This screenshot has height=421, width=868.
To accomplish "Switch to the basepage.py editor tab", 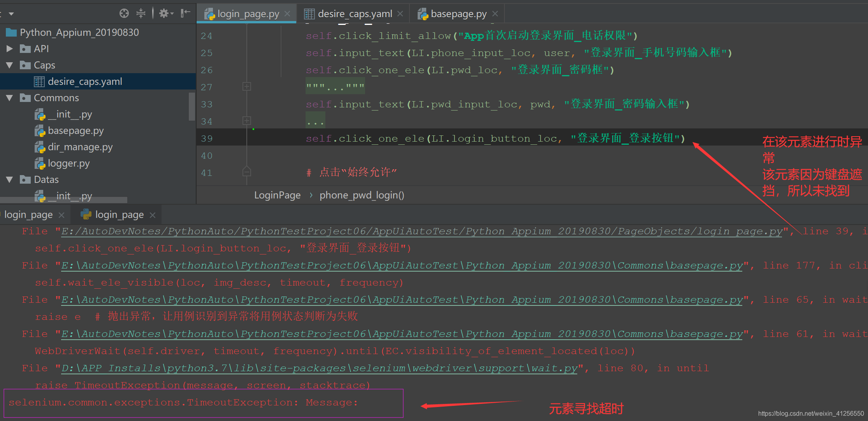I will click(458, 14).
